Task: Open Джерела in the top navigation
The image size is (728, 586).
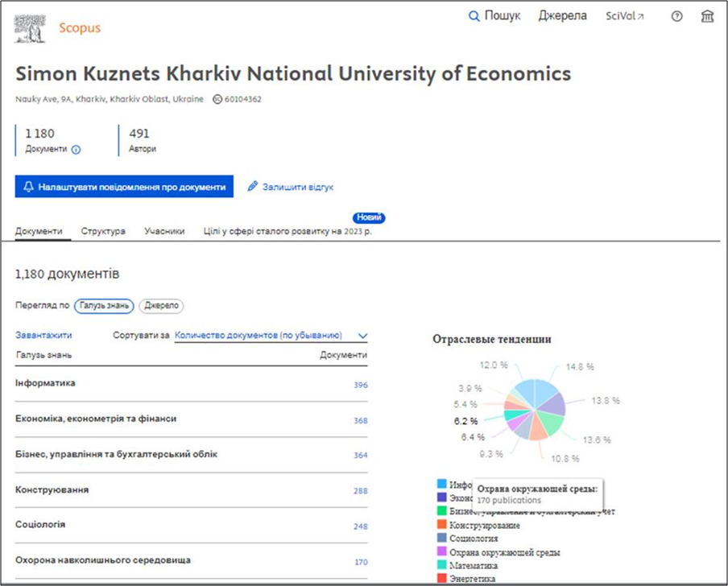Action: [x=562, y=16]
